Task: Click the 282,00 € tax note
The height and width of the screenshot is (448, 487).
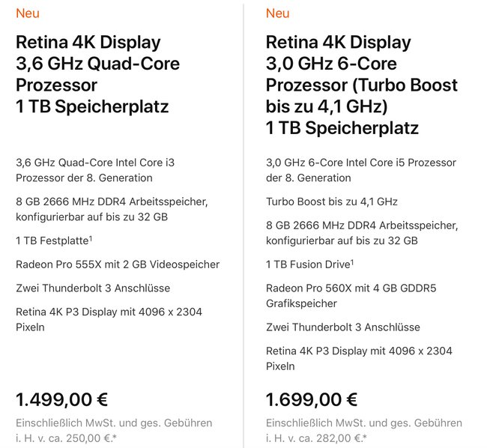Action: (364, 431)
